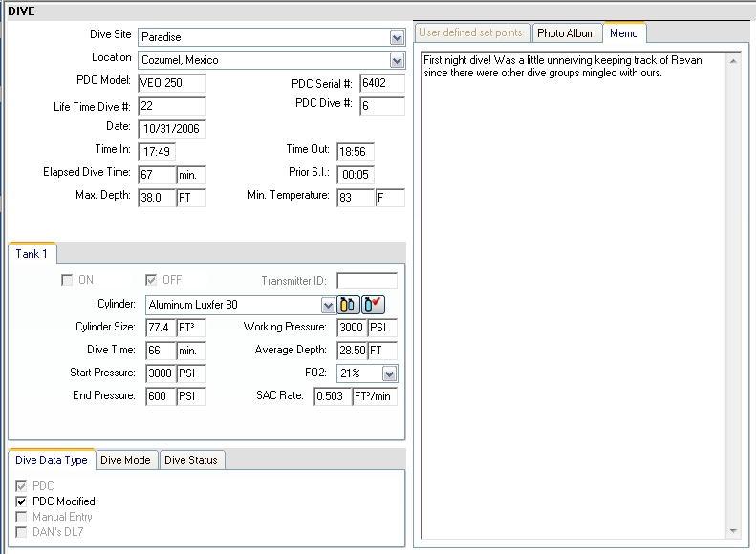This screenshot has width=756, height=554.
Task: Click the SAC Rate value field
Action: coord(333,396)
